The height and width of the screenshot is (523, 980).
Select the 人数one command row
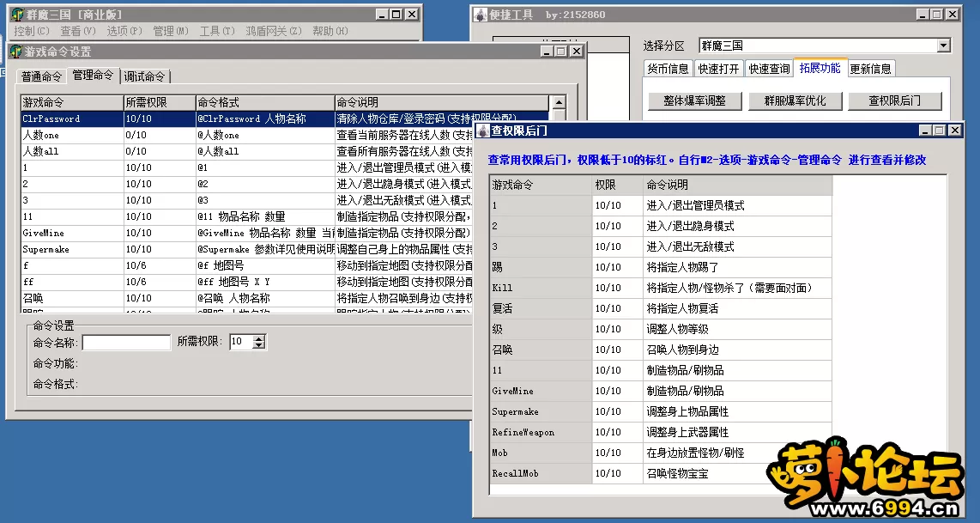246,135
